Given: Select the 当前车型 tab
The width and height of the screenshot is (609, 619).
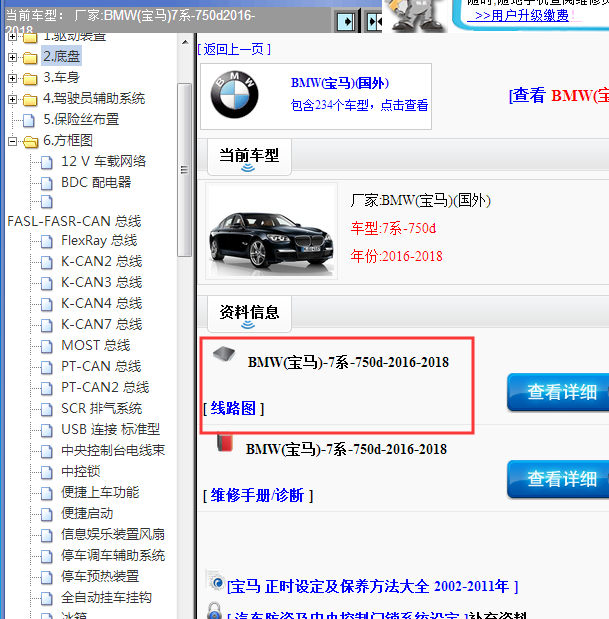Looking at the screenshot, I should pos(249,156).
